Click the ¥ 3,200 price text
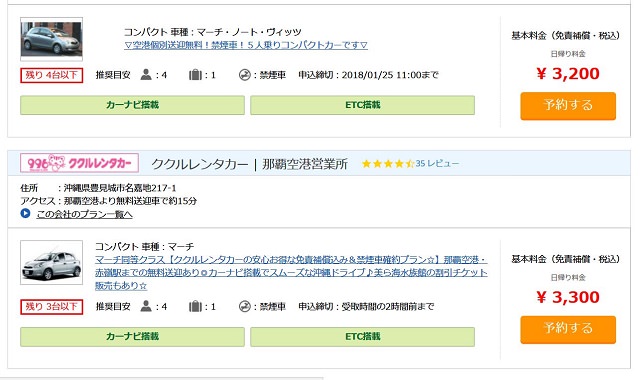The width and height of the screenshot is (640, 380). [568, 73]
